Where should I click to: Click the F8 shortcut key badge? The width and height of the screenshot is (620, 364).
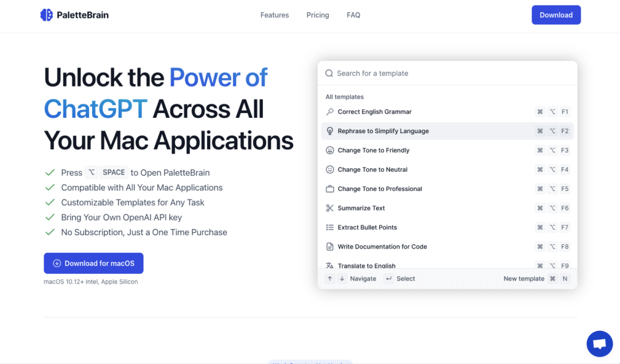(565, 247)
